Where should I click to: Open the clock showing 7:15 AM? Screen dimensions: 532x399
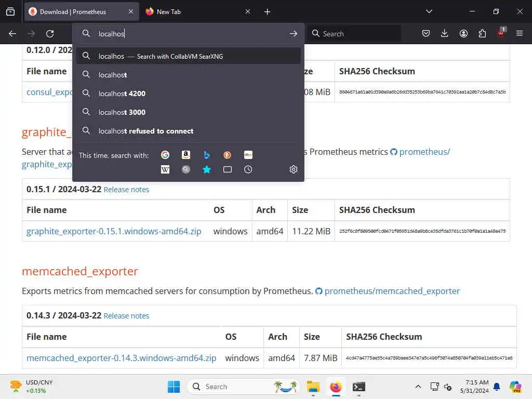click(475, 387)
